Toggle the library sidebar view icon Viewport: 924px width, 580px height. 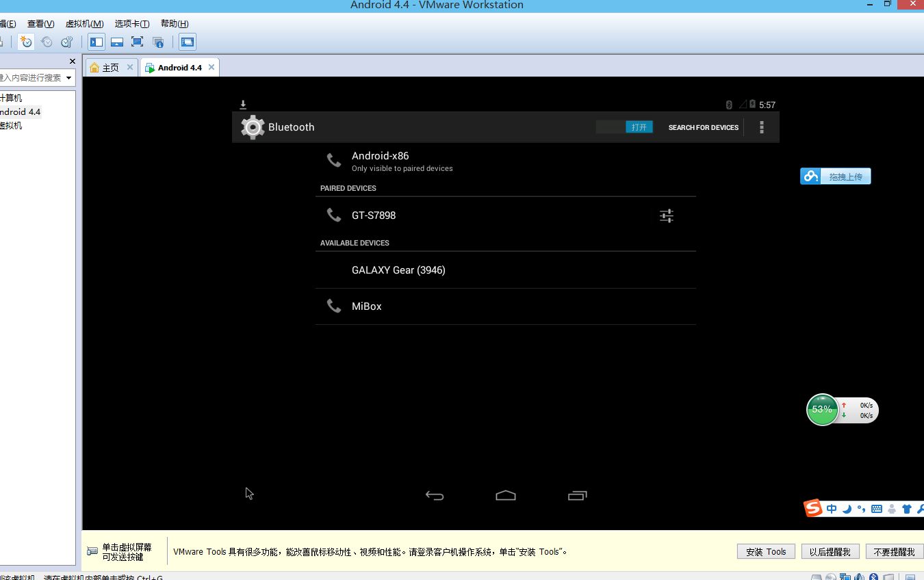[x=97, y=42]
